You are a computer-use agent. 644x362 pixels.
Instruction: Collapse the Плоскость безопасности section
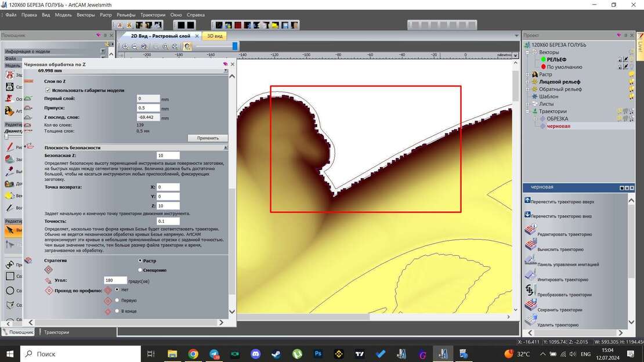coord(226,148)
